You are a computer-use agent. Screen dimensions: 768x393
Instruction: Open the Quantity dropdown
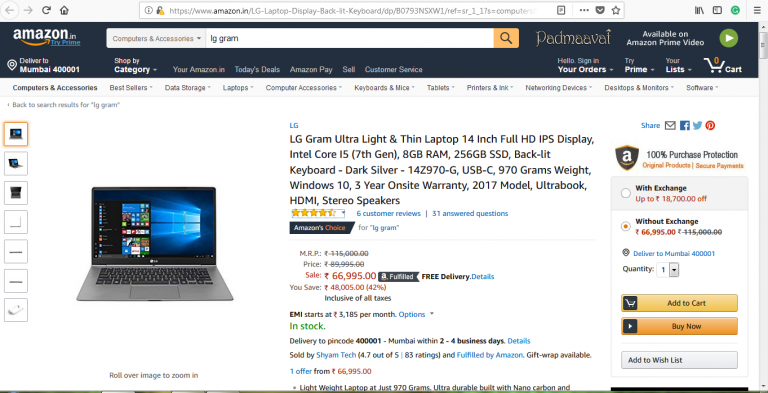click(x=668, y=270)
